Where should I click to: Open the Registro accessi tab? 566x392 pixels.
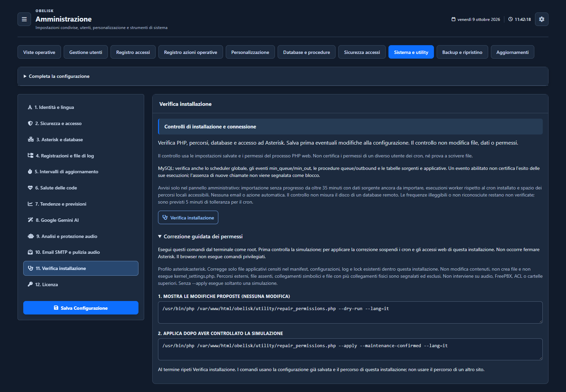point(133,52)
